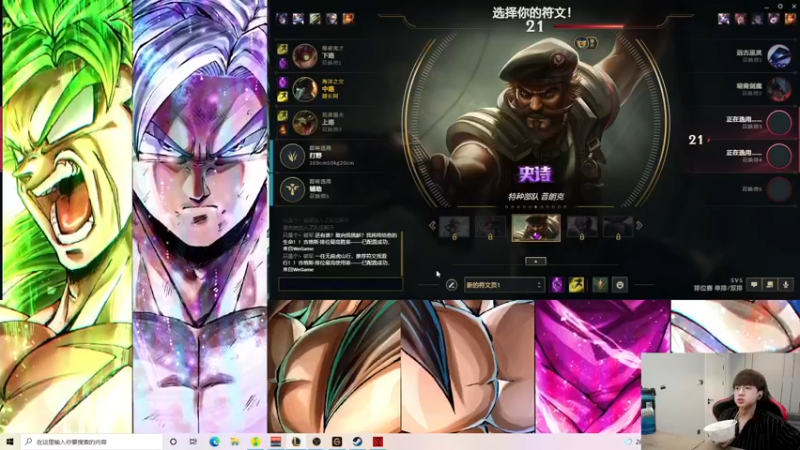Change the yellow Flash summoner spell slot
The width and height of the screenshot is (800, 450).
click(576, 285)
